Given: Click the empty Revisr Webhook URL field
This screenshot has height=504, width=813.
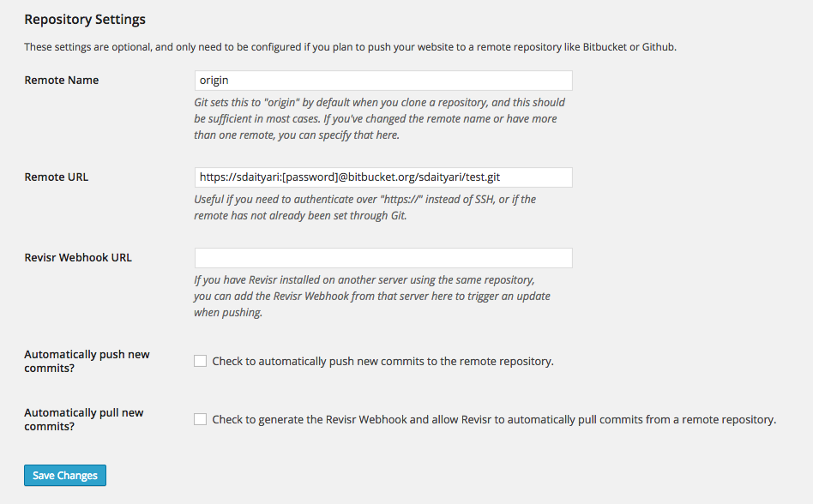Looking at the screenshot, I should tap(383, 258).
